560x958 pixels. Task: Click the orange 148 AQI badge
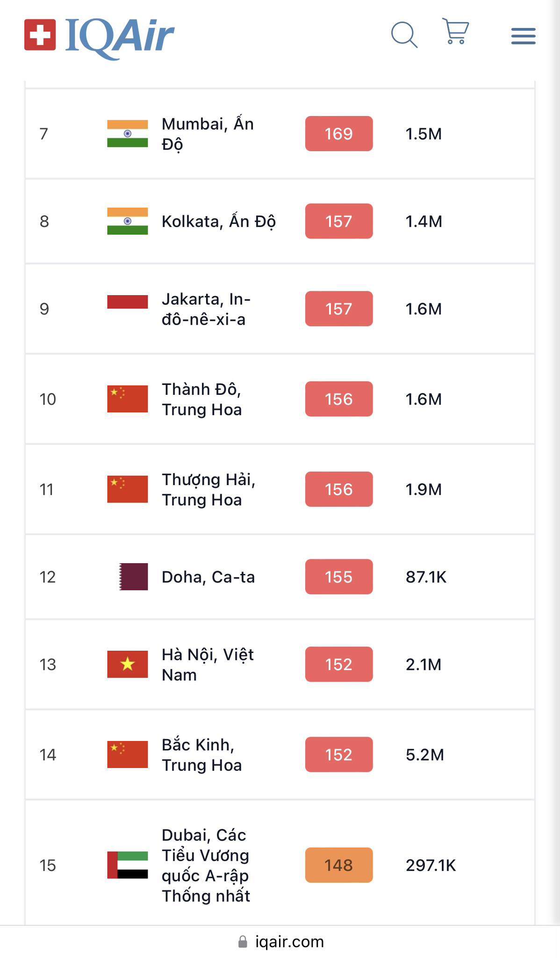339,865
